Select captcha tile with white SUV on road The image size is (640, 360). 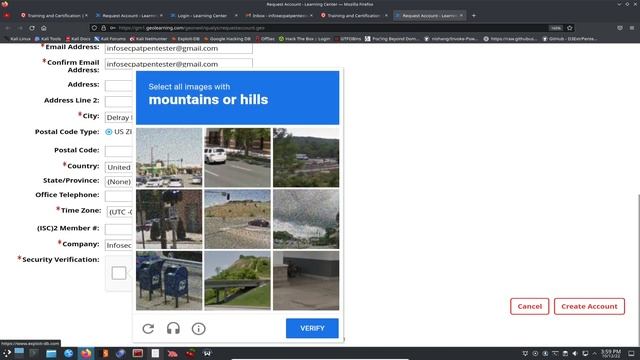pos(237,158)
